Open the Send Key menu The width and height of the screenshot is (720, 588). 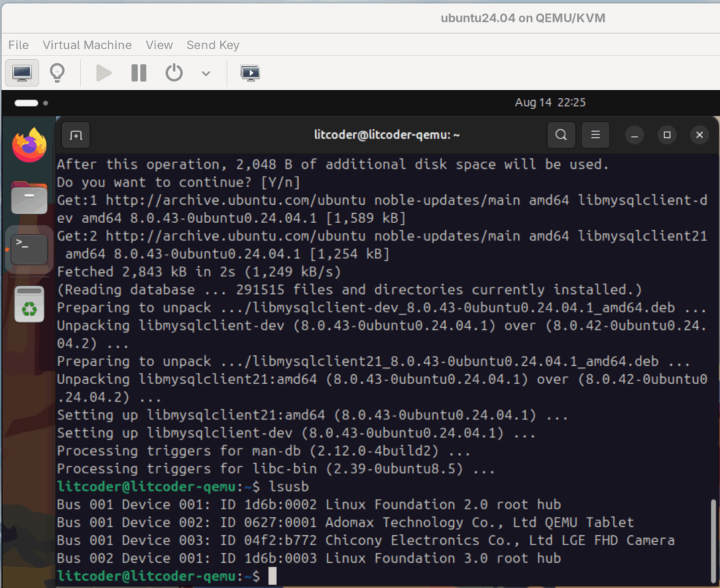(x=213, y=45)
